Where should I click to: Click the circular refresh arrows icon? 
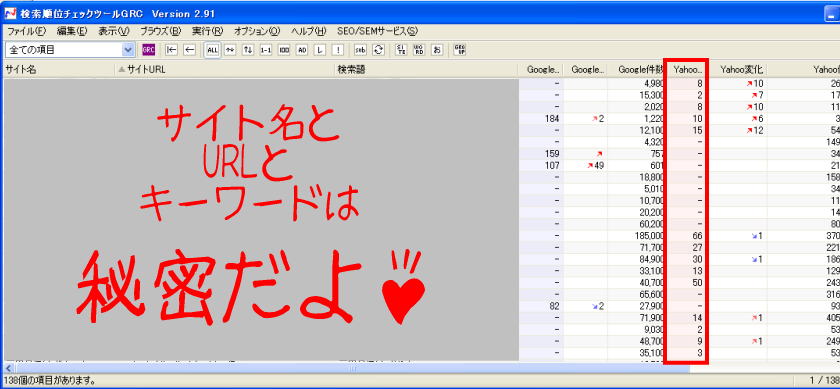click(x=378, y=50)
